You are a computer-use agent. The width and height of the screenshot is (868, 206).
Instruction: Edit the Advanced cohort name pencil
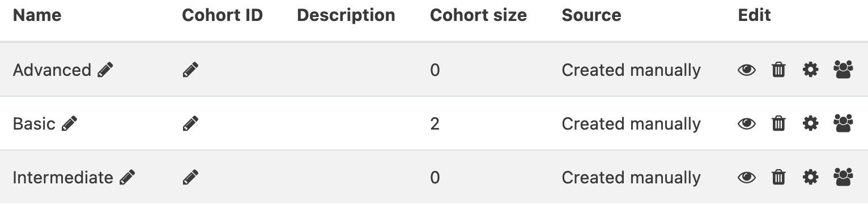click(105, 70)
